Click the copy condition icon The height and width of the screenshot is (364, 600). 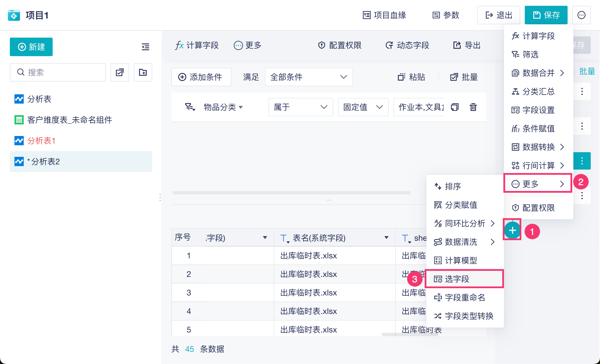click(x=455, y=107)
